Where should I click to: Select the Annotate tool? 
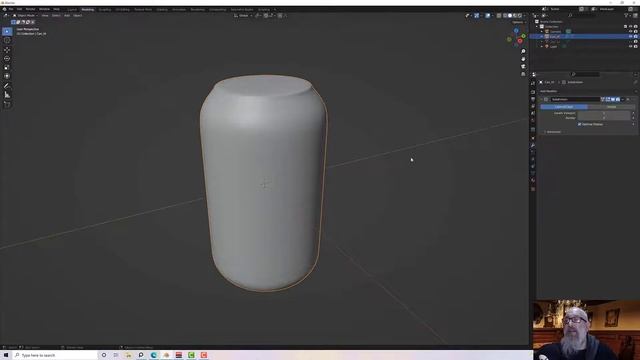(7, 86)
